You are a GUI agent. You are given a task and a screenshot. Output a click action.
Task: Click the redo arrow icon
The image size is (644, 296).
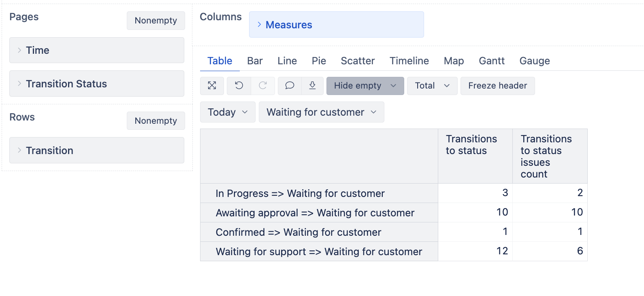(263, 85)
